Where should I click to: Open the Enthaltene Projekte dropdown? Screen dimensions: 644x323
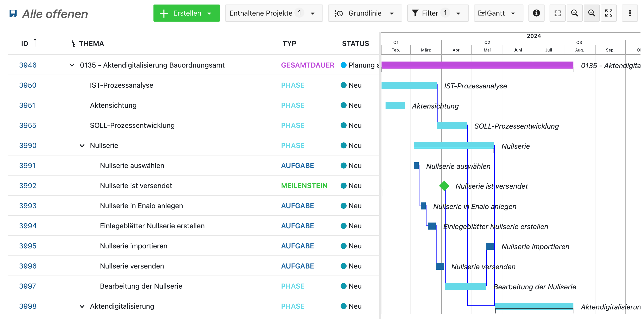274,13
